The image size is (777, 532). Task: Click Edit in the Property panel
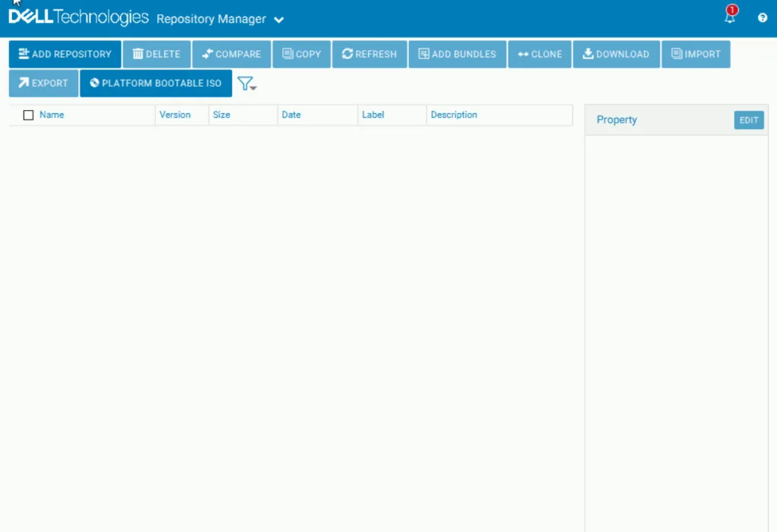click(748, 120)
